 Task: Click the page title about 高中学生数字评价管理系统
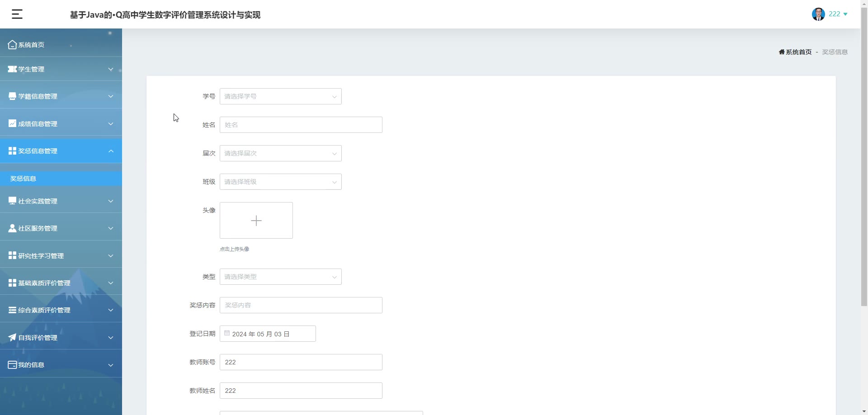165,15
